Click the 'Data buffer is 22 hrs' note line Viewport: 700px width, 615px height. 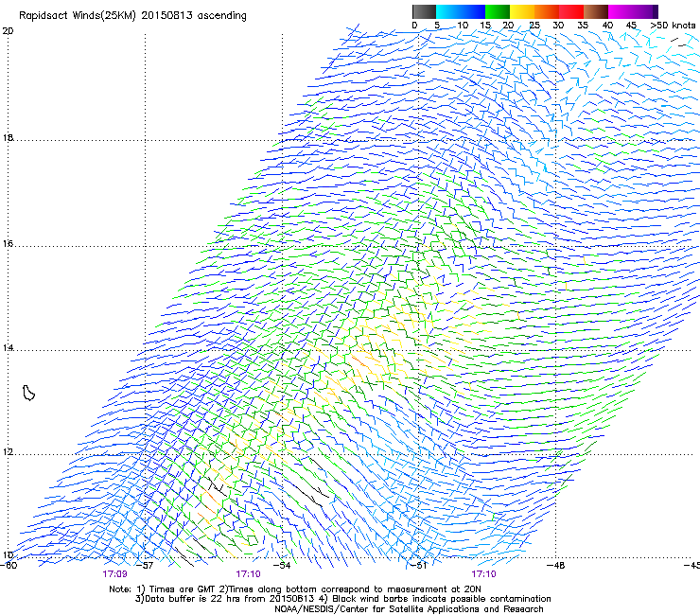tap(342, 599)
